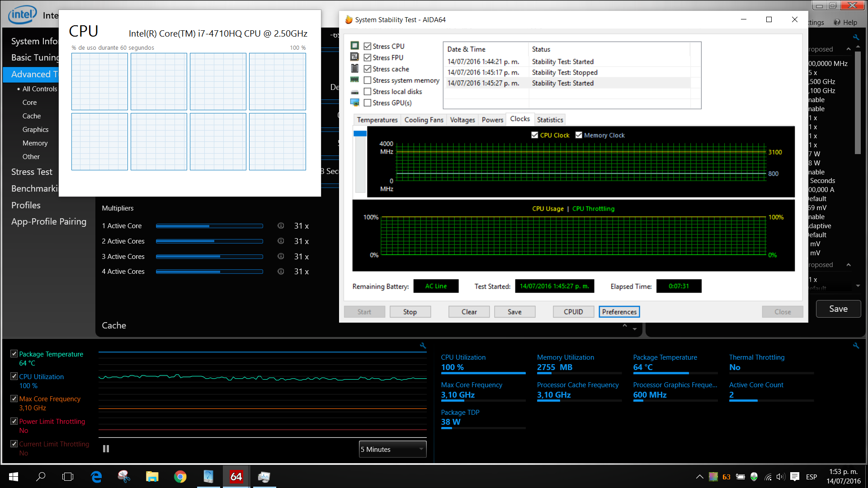Toggle Package Temperature monitor checkbox
This screenshot has height=488, width=868.
click(x=14, y=354)
